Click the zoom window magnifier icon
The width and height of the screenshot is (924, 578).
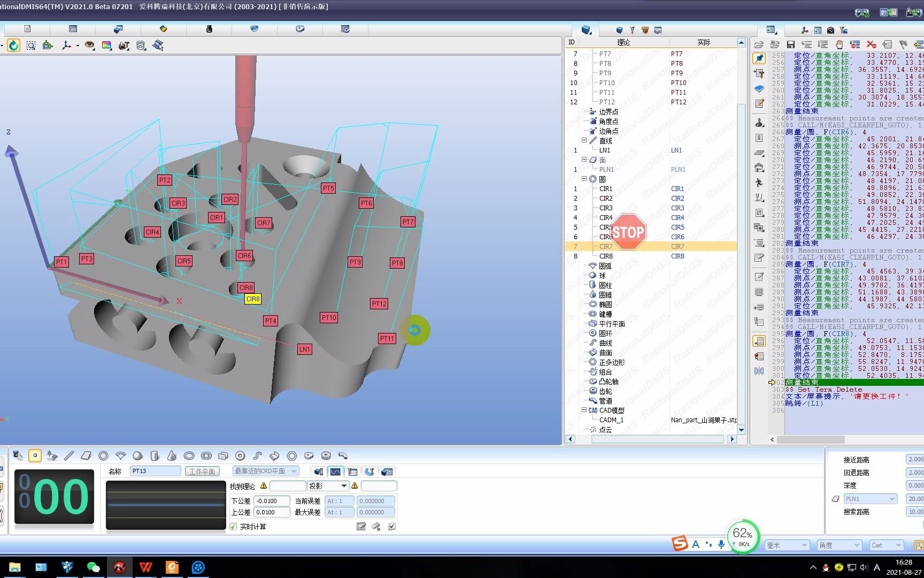(31, 45)
